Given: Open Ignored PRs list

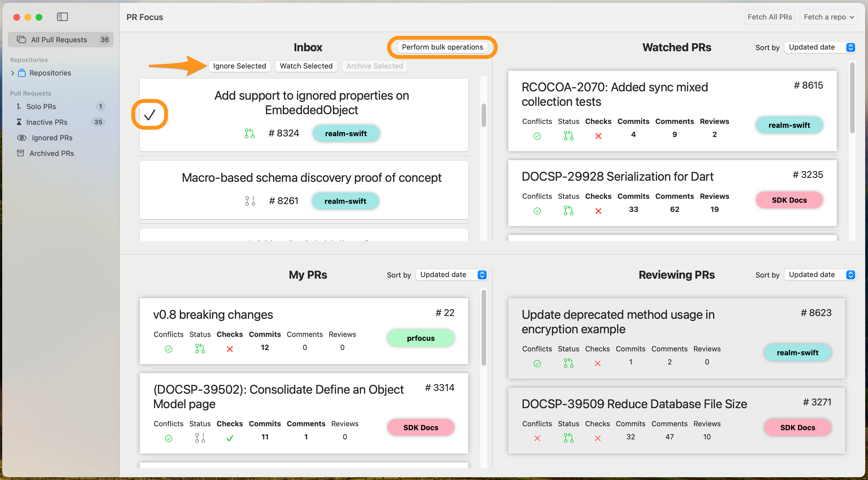Looking at the screenshot, I should click(x=61, y=138).
